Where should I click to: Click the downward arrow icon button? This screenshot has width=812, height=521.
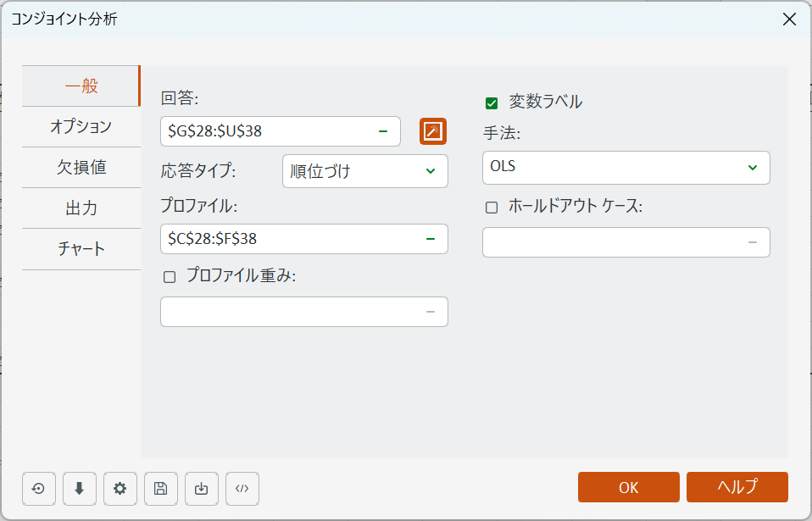tap(80, 489)
